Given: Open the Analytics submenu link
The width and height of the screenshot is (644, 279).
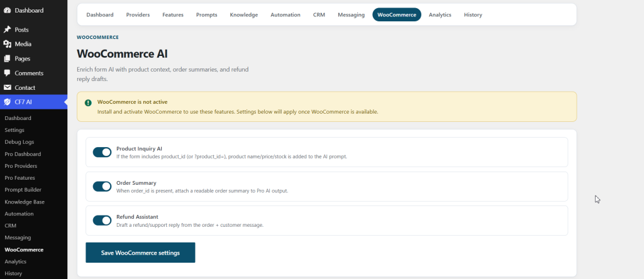Looking at the screenshot, I should [15, 261].
